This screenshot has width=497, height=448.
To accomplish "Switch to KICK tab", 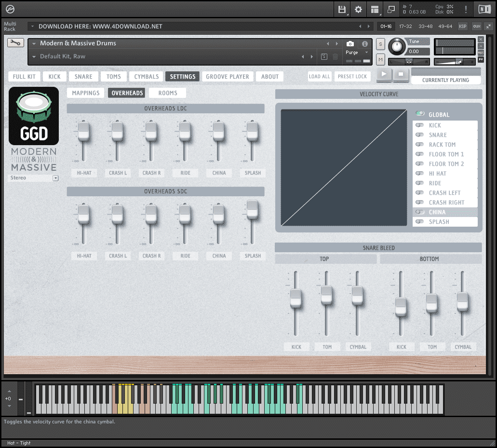I will [x=54, y=76].
